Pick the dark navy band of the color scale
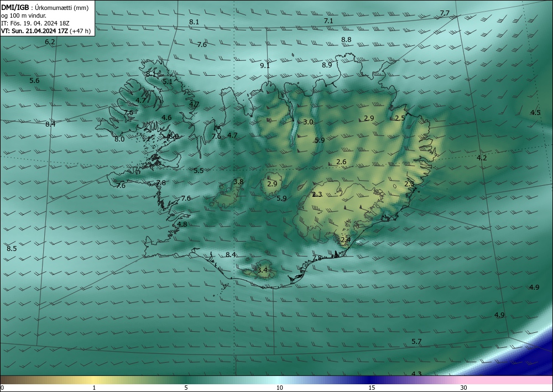 coord(368,380)
